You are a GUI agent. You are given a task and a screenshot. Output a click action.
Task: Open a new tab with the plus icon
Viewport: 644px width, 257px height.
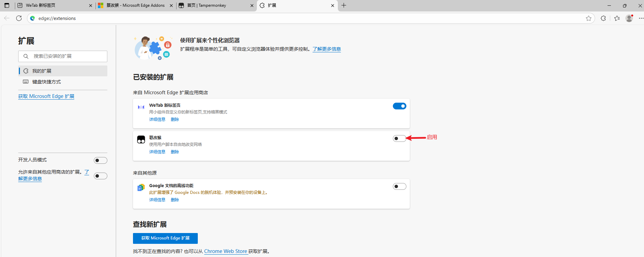[344, 5]
